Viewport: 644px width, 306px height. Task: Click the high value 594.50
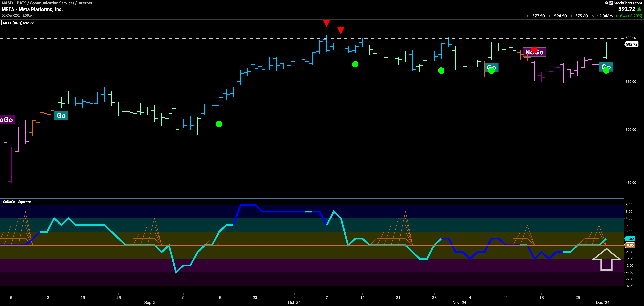pos(560,16)
